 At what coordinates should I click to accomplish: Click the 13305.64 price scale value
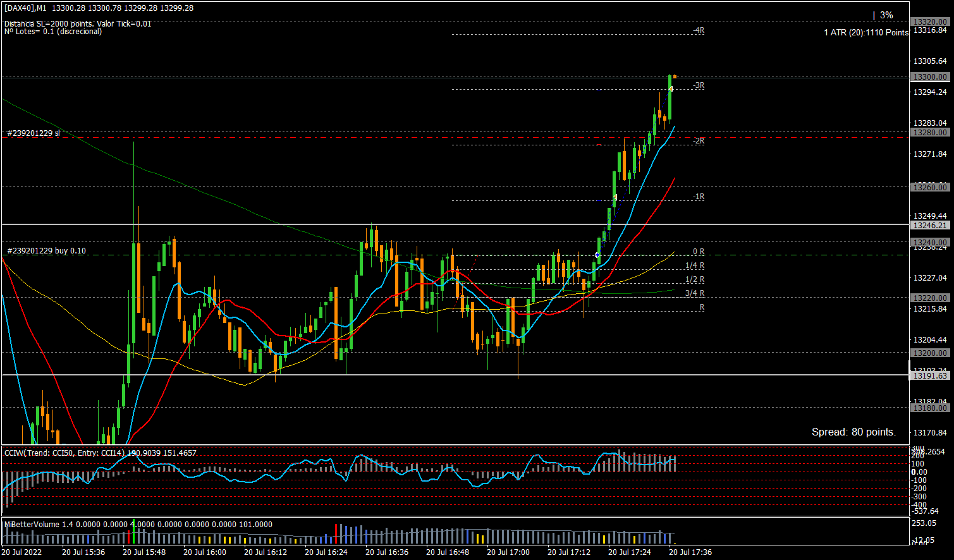coord(930,61)
